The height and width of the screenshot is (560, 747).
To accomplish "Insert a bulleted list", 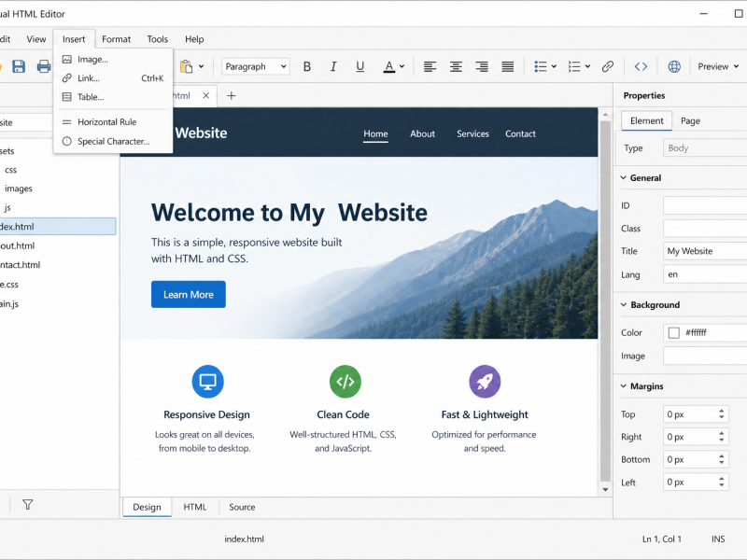I will (x=541, y=66).
